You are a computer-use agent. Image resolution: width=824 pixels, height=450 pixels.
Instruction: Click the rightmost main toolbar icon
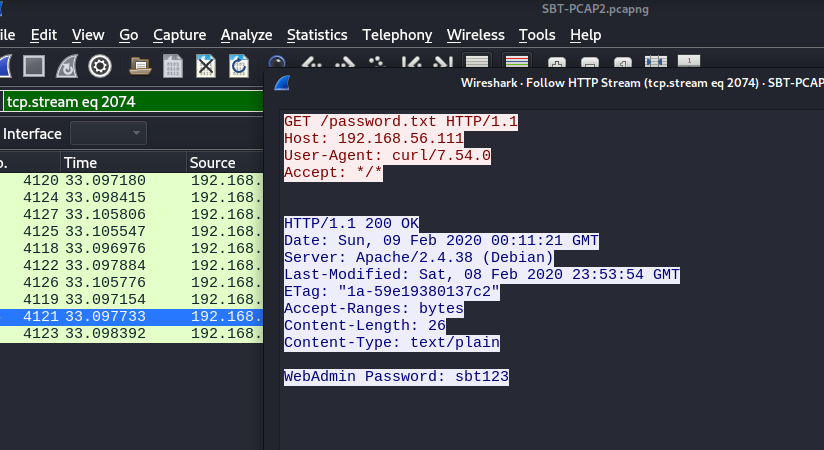tap(689, 62)
